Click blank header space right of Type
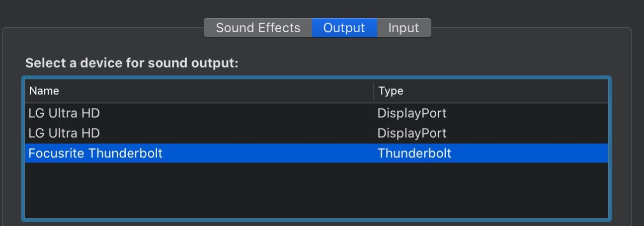The image size is (644, 226). (503, 91)
